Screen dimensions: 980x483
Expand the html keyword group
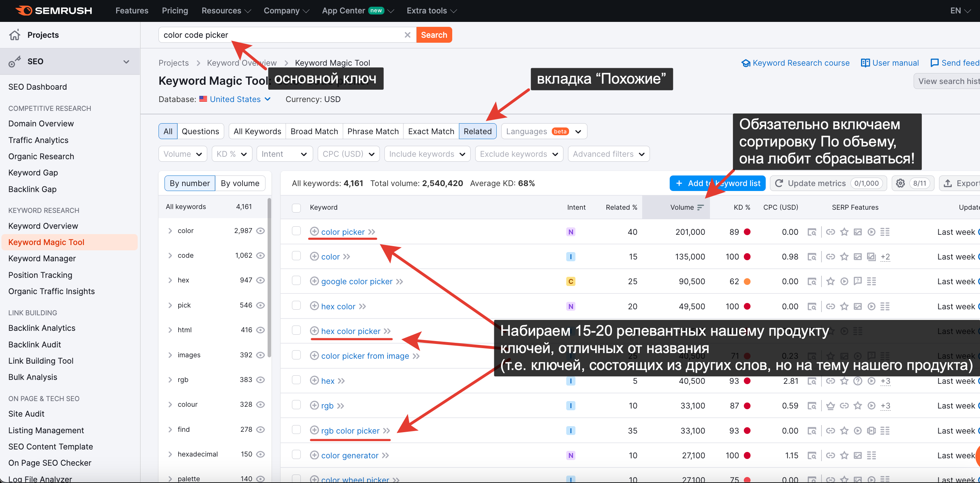tap(170, 330)
